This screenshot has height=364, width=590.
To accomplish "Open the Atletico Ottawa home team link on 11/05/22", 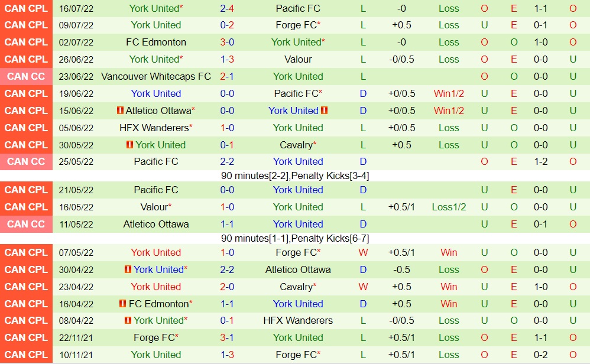I will pyautogui.click(x=156, y=224).
